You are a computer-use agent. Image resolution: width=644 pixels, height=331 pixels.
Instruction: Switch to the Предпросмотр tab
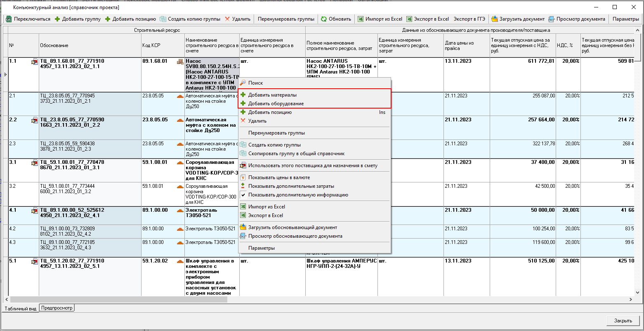[57, 308]
